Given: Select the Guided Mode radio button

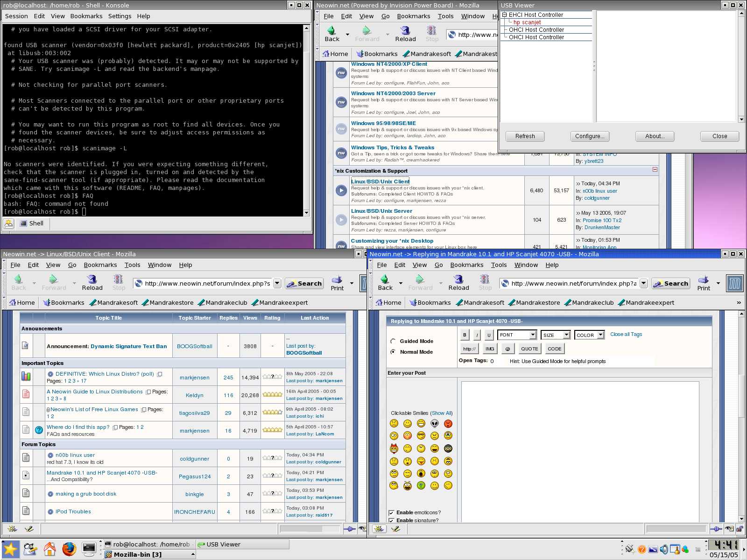Looking at the screenshot, I should [x=393, y=341].
